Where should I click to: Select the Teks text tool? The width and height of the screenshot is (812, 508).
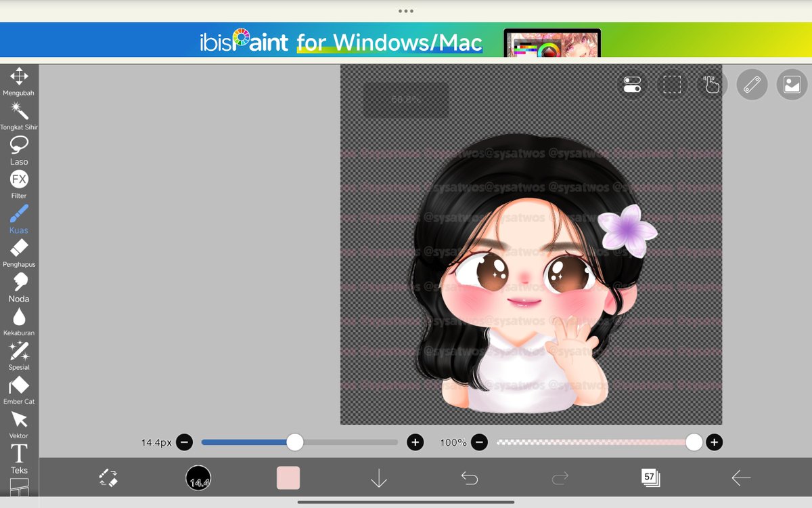19,459
